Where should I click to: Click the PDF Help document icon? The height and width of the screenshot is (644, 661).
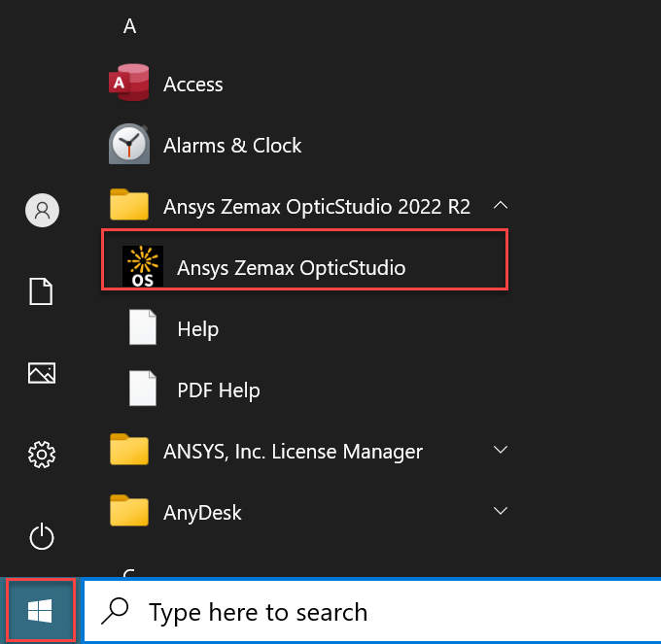[143, 389]
